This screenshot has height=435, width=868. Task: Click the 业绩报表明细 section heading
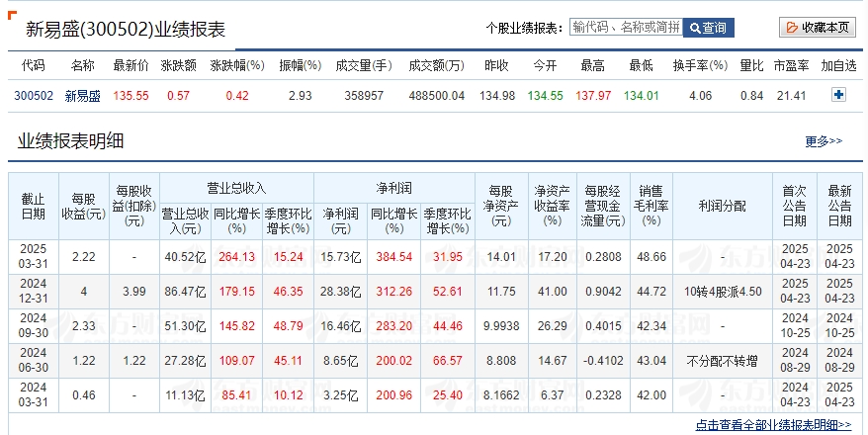pos(70,141)
